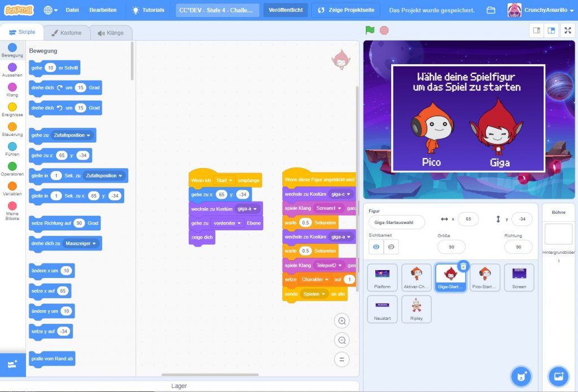Open the Datei menu
The width and height of the screenshot is (578, 392).
(72, 10)
